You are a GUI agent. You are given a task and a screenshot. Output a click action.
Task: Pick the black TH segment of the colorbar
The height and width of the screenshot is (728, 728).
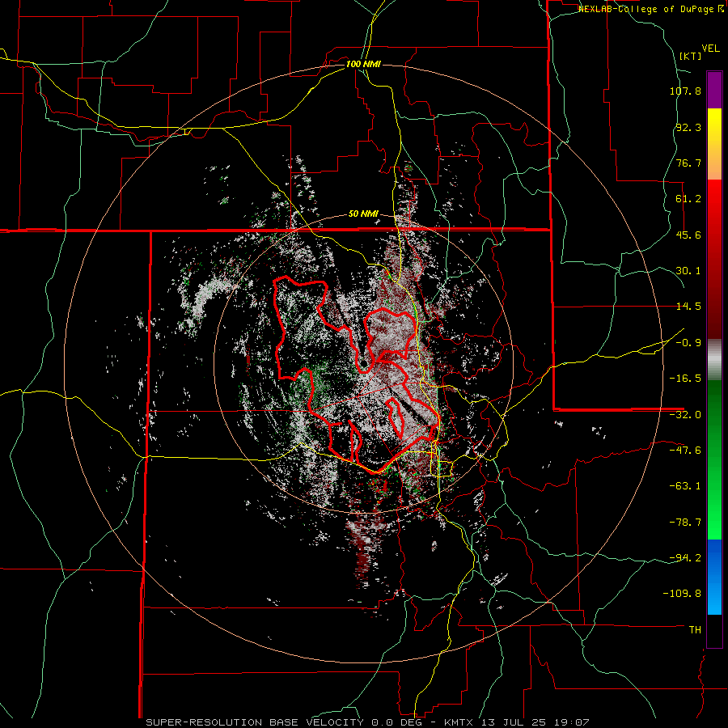point(714,630)
